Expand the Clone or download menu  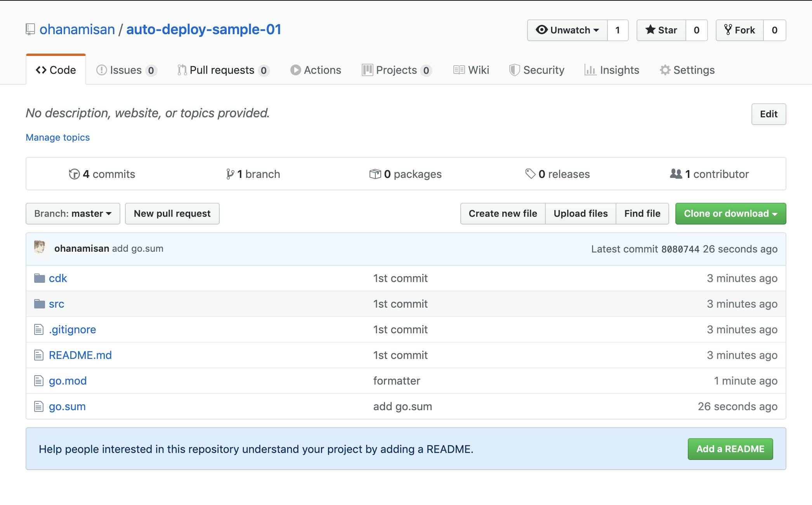(730, 214)
